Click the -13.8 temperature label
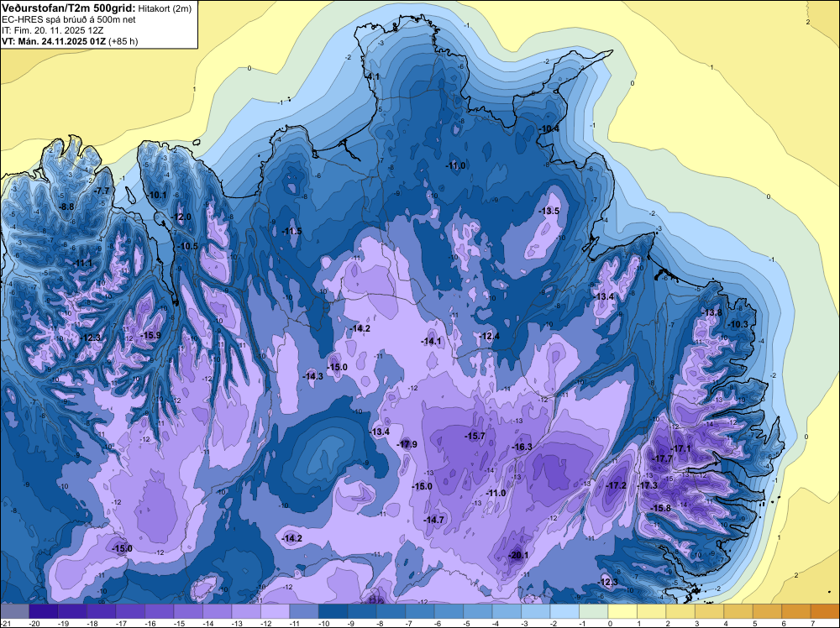This screenshot has height=628, width=840. 712,312
